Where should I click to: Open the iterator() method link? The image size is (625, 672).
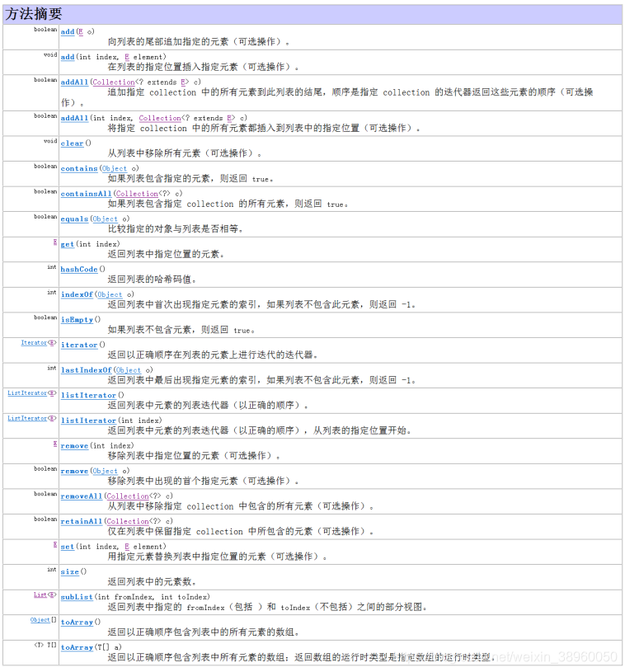pyautogui.click(x=79, y=345)
